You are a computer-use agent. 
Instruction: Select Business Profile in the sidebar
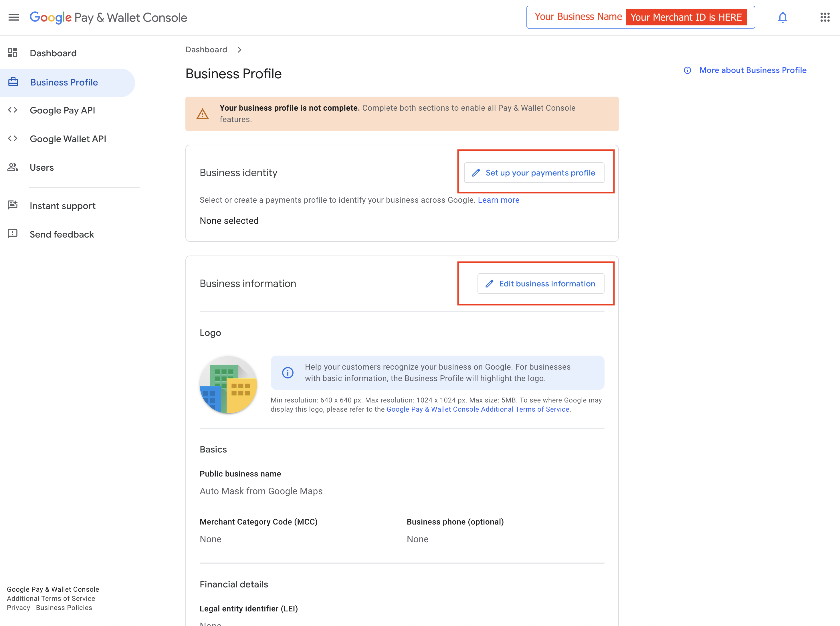coord(64,82)
